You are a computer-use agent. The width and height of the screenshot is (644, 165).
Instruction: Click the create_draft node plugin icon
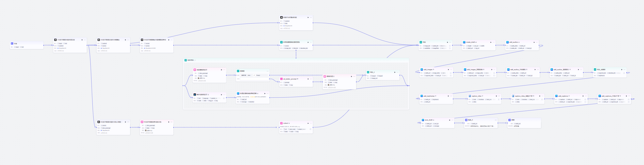(464, 42)
